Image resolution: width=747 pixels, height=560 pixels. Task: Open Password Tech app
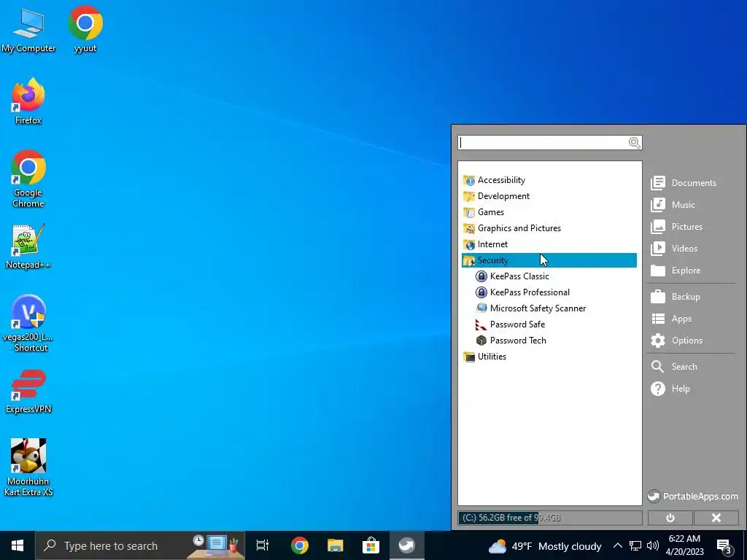pos(511,341)
